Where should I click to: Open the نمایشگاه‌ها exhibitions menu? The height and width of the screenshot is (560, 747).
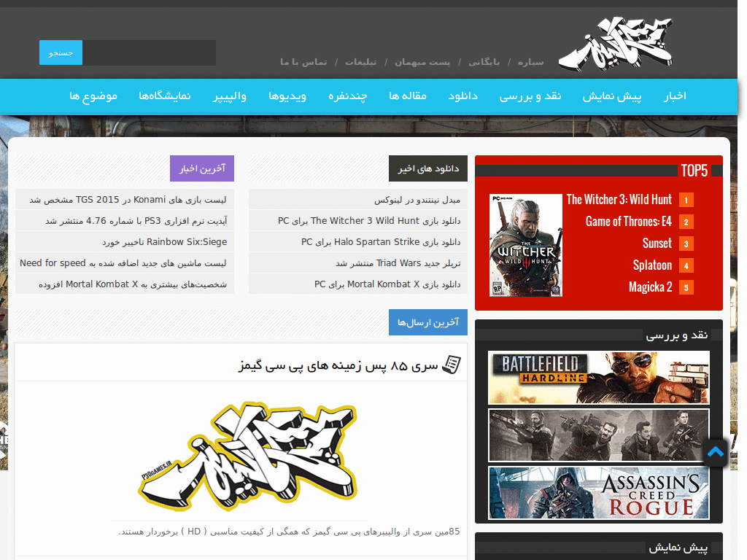tap(165, 96)
